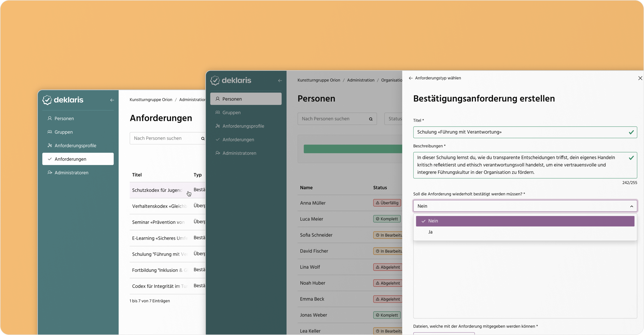
Task: Close the creation panel with X
Action: 640,78
